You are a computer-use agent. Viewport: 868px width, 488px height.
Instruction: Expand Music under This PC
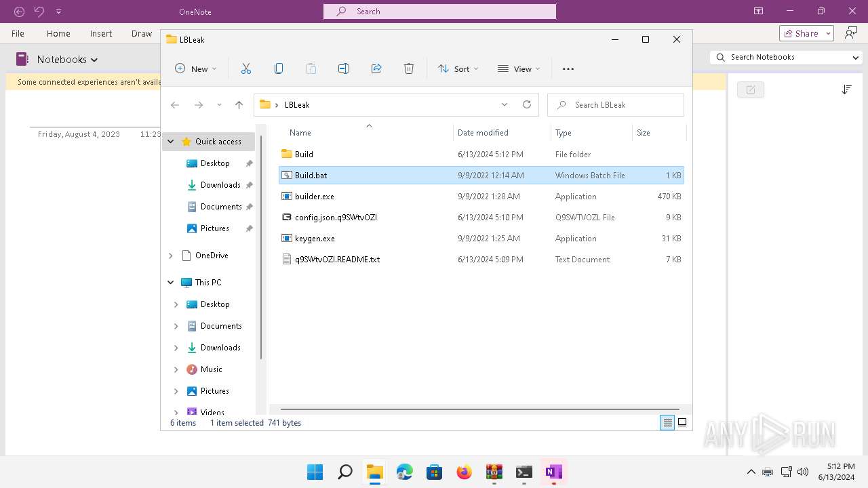[176, 369]
